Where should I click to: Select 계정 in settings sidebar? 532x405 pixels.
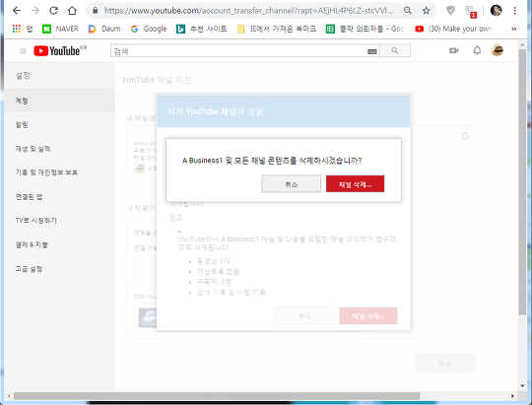tap(60, 101)
